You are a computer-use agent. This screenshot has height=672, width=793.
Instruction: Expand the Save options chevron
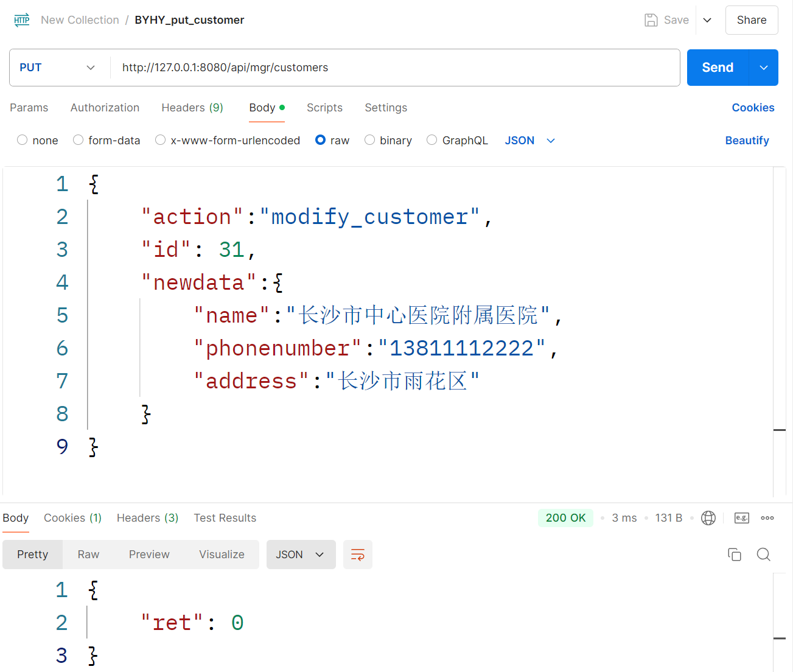pyautogui.click(x=707, y=20)
